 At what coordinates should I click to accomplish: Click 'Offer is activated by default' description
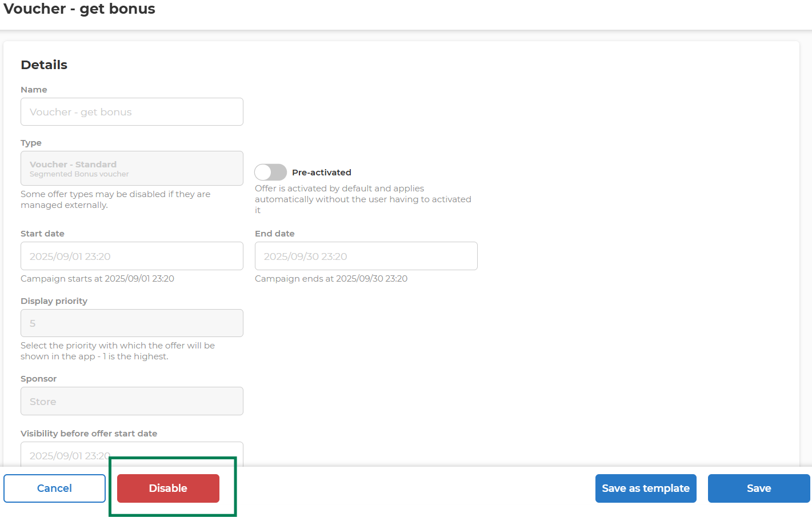click(x=363, y=199)
